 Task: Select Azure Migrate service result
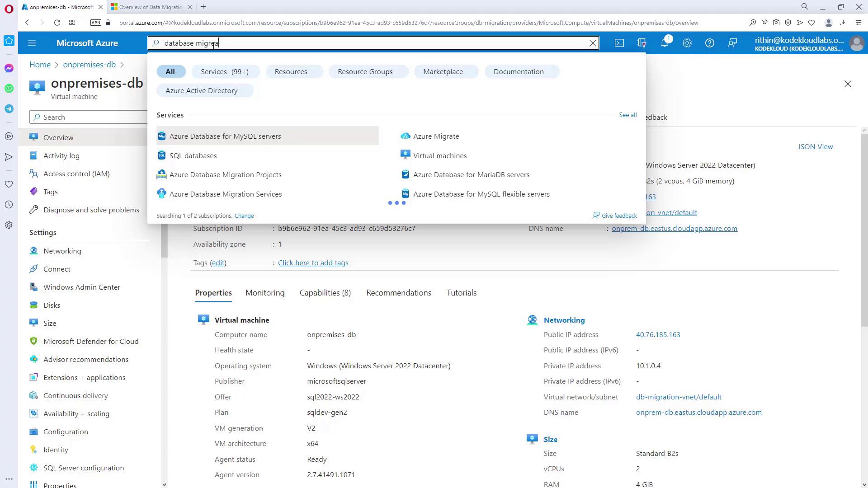coord(436,136)
